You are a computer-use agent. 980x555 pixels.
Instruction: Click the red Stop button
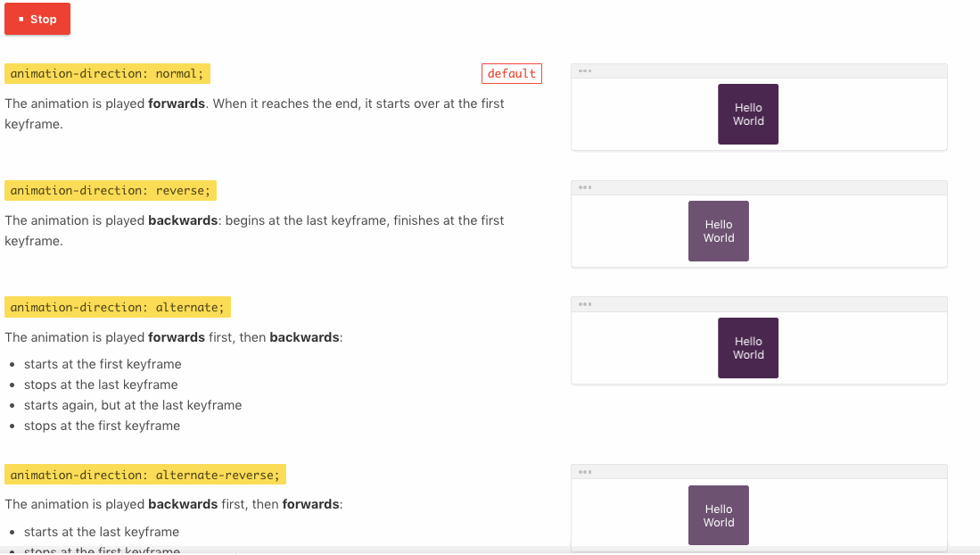click(x=37, y=20)
